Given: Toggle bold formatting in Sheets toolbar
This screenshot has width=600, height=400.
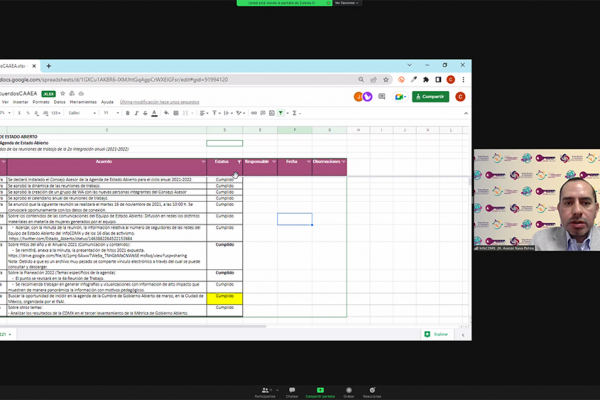Looking at the screenshot, I should point(127,113).
